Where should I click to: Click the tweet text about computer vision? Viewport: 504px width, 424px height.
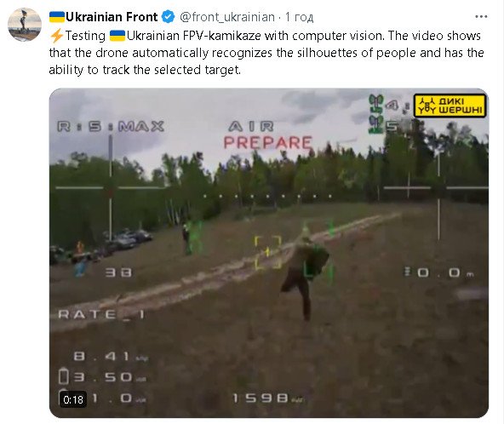click(x=266, y=53)
